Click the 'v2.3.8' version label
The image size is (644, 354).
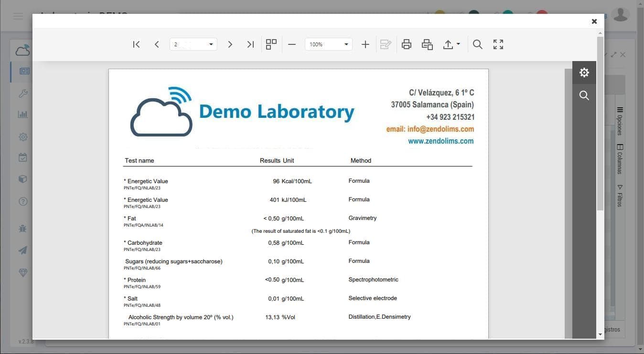click(x=26, y=342)
